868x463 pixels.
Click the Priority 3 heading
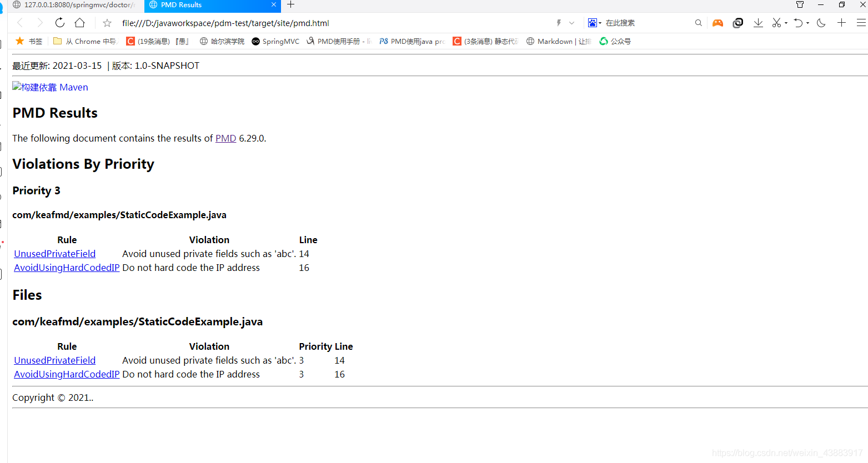pos(36,190)
